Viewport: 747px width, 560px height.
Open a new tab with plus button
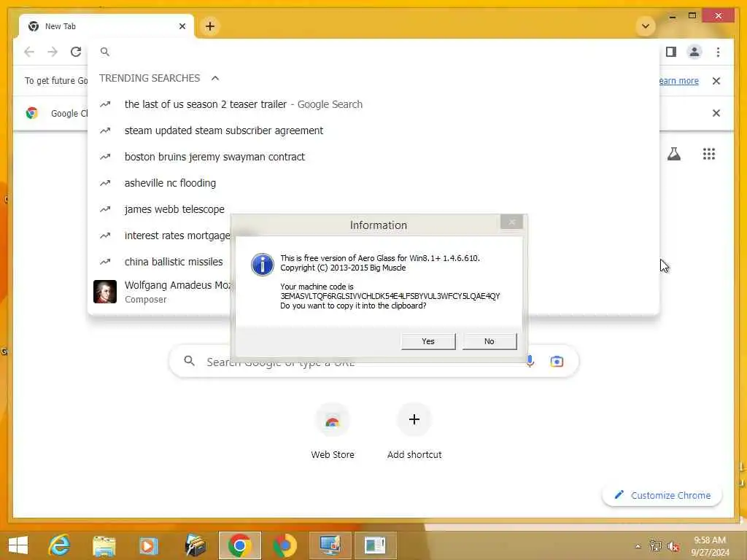tap(210, 26)
